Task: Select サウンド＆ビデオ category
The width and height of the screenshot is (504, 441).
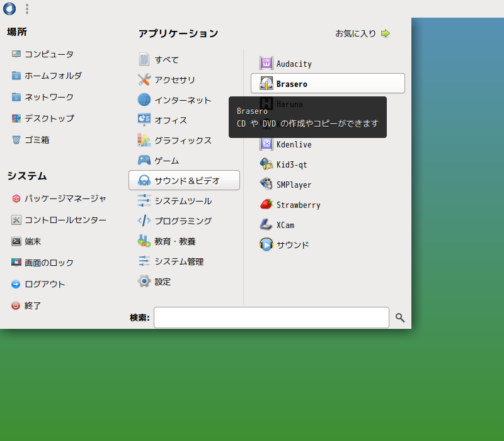Action: point(184,180)
